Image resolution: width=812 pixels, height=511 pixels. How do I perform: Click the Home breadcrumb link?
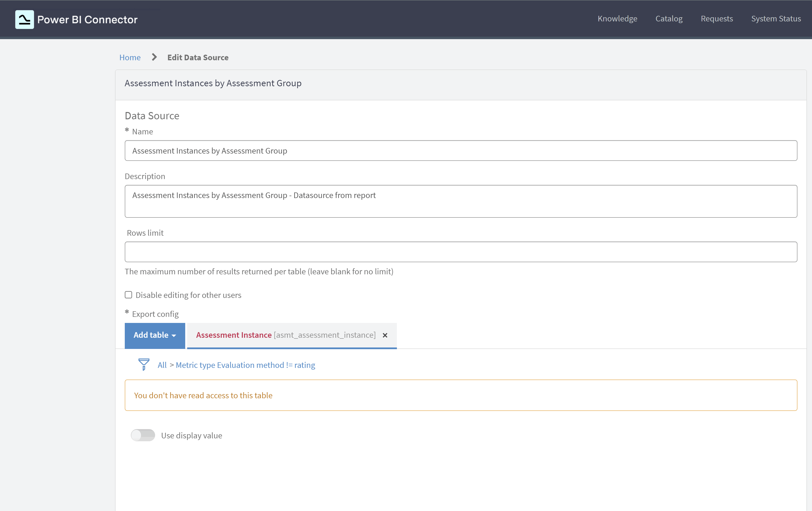(130, 57)
